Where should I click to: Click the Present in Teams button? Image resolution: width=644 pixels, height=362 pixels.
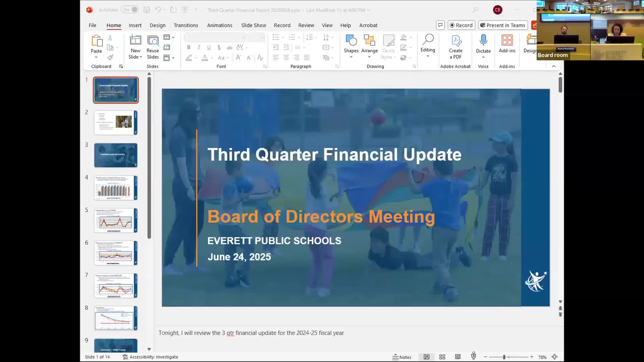tap(502, 25)
